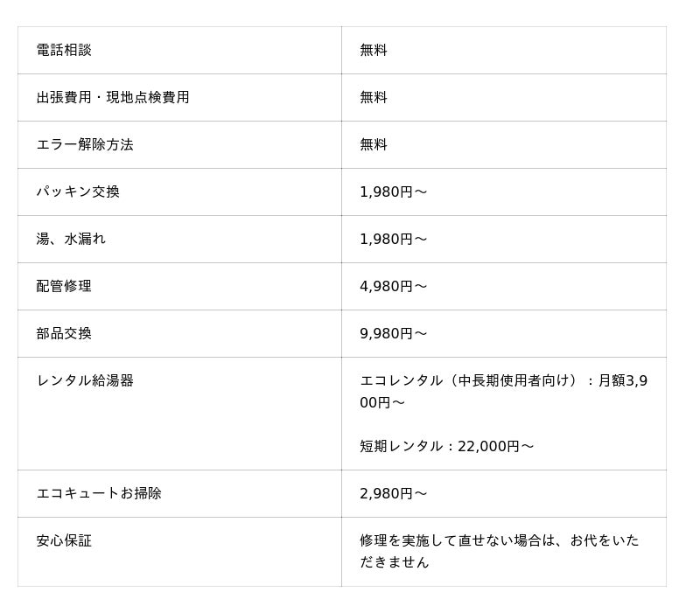Click the 配管修理 service cell
The image size is (700, 613).
64,286
